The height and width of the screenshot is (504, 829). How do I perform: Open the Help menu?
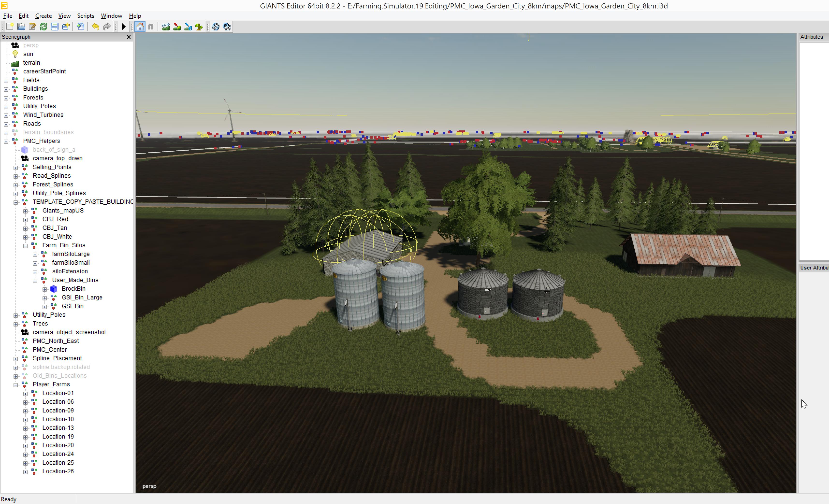135,16
